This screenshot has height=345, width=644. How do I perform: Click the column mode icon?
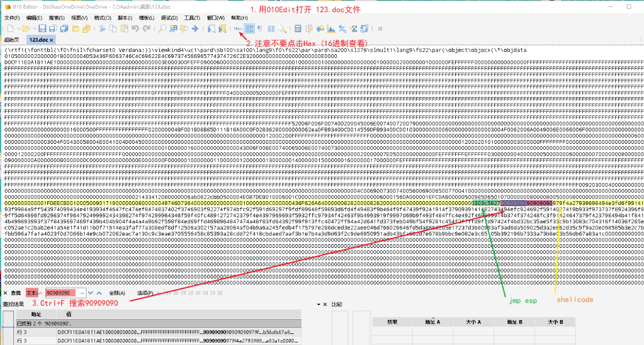tap(271, 28)
